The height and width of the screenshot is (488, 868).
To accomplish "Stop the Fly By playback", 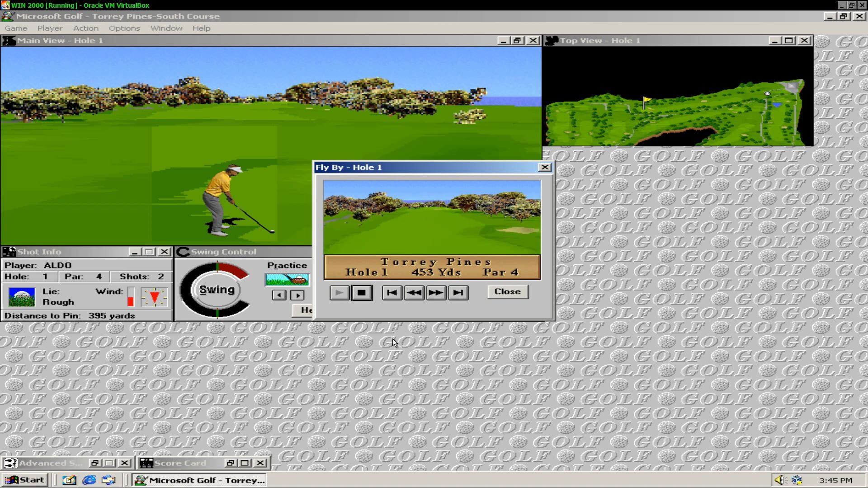I will 361,292.
